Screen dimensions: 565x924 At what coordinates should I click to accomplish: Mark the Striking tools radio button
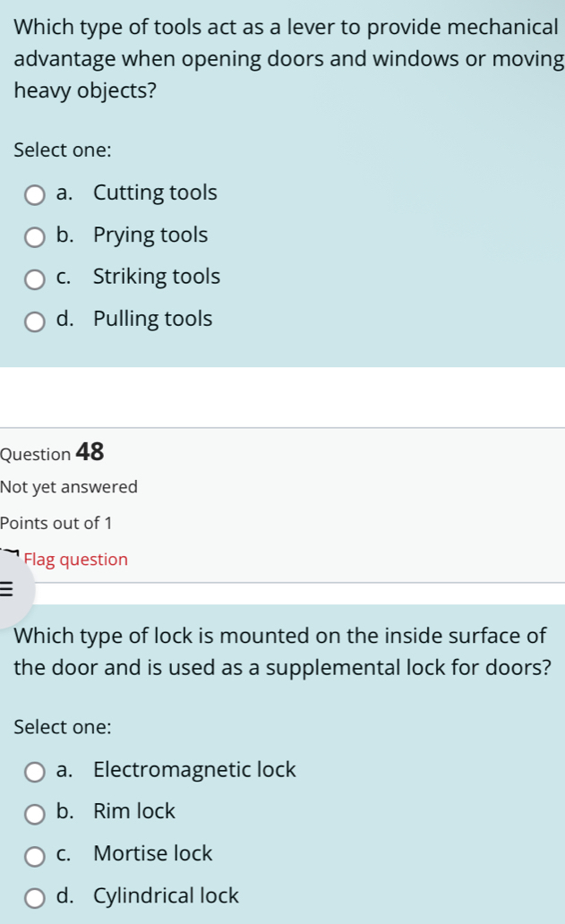click(x=35, y=278)
